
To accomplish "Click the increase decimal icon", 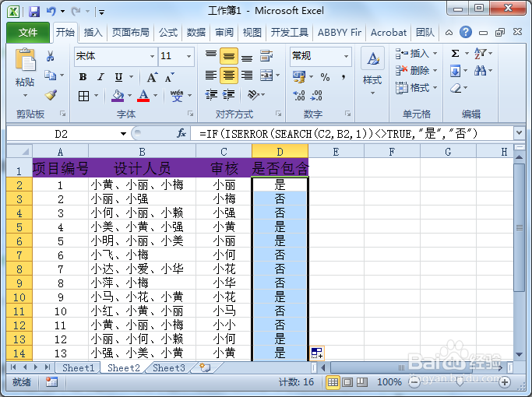I will coord(299,95).
